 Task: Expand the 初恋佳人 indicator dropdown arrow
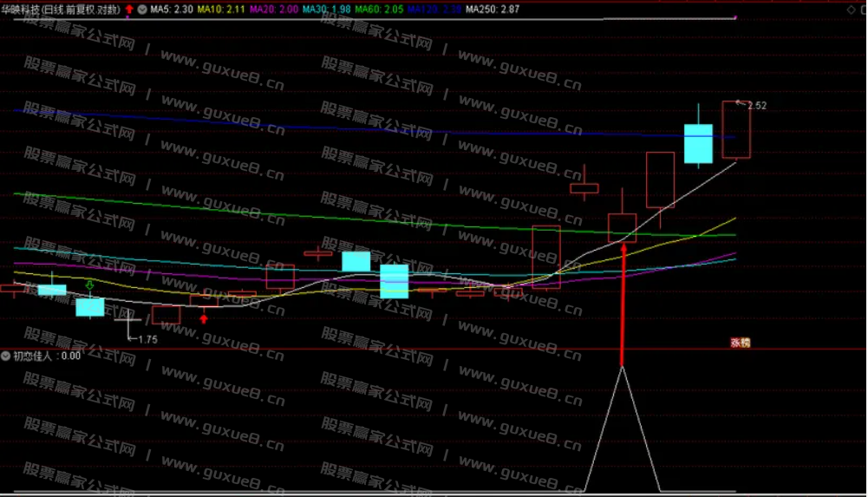click(x=6, y=356)
